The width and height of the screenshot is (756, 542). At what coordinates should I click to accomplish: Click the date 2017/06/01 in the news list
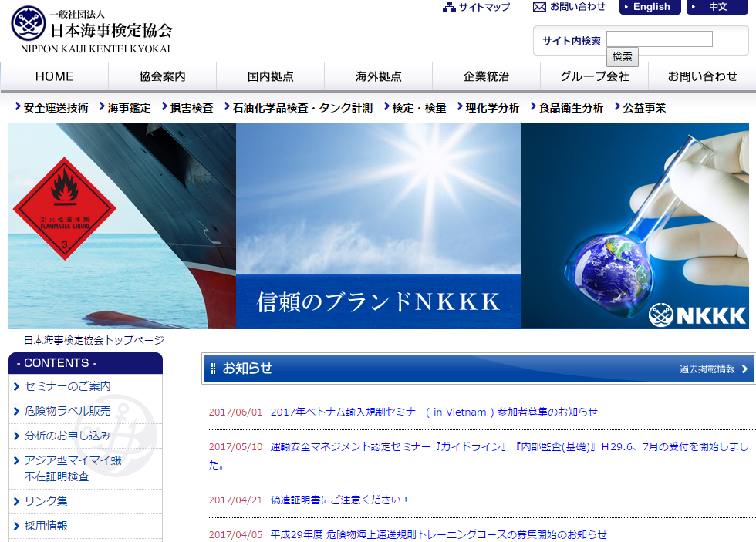click(235, 412)
